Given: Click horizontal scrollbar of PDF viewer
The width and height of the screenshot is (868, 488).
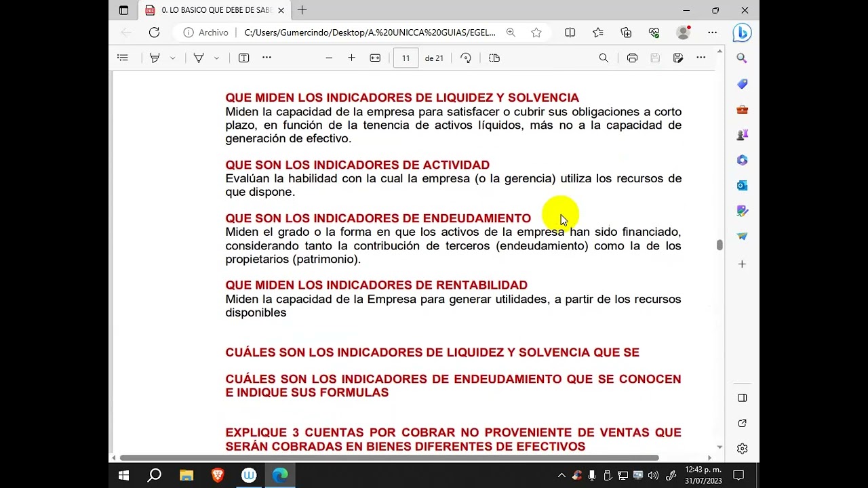Looking at the screenshot, I should 389,457.
